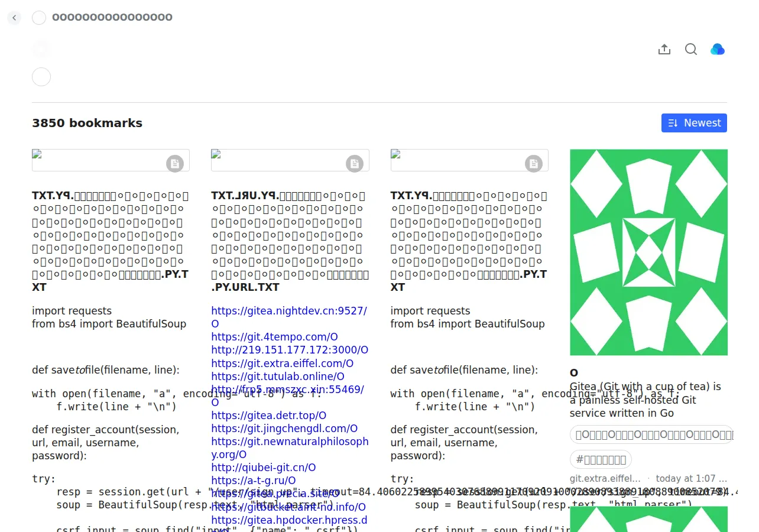Select the hashtag chip under the Gitea card
The width and height of the screenshot is (759, 532).
tap(601, 459)
